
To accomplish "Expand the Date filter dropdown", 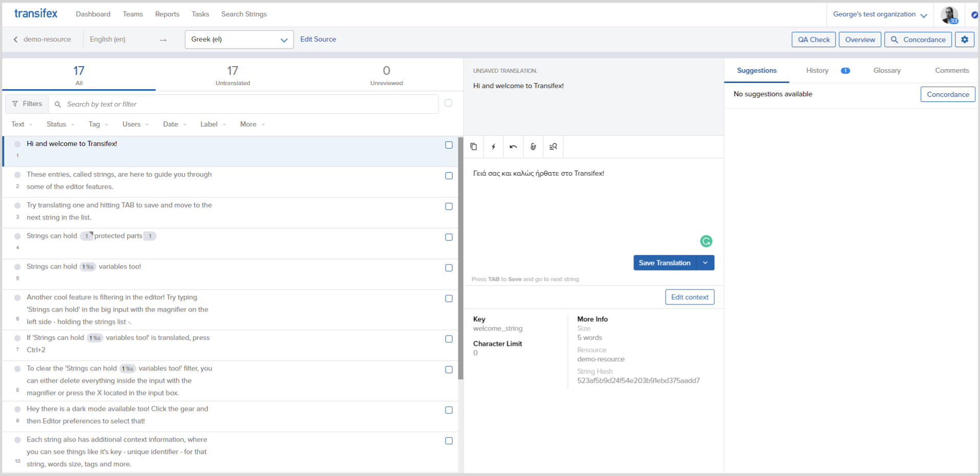I will coord(175,125).
